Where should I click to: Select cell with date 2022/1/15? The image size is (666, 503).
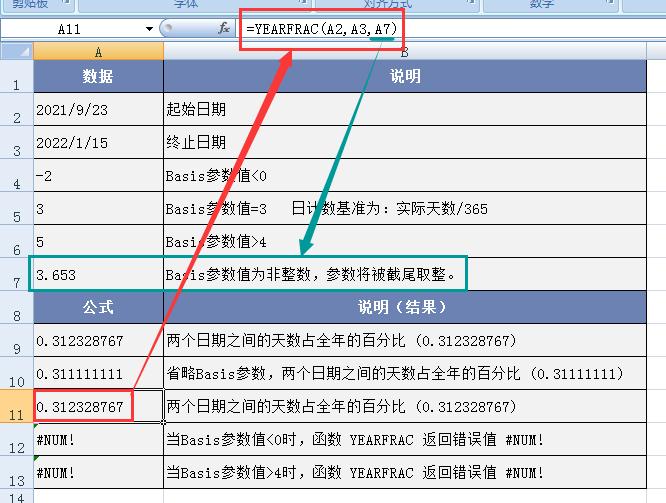click(98, 142)
